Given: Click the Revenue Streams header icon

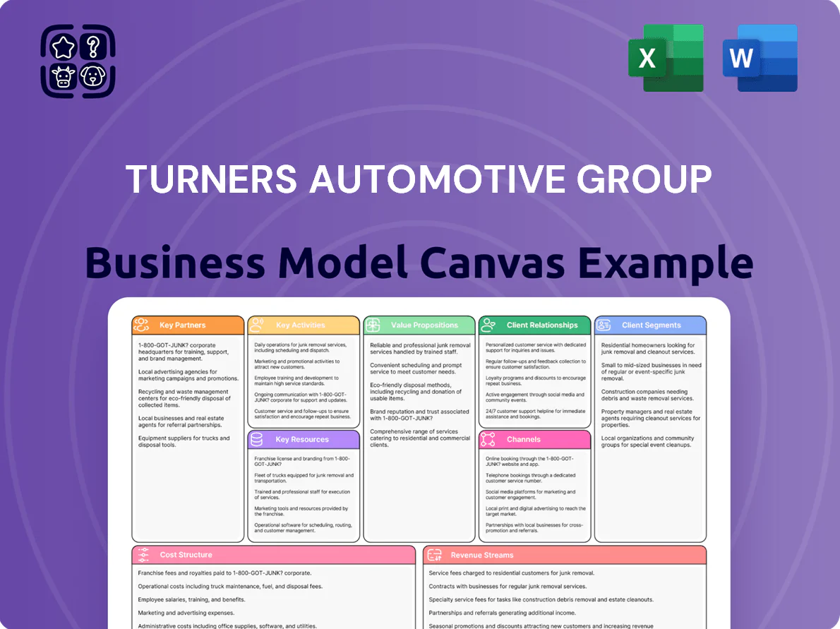Looking at the screenshot, I should pyautogui.click(x=434, y=555).
